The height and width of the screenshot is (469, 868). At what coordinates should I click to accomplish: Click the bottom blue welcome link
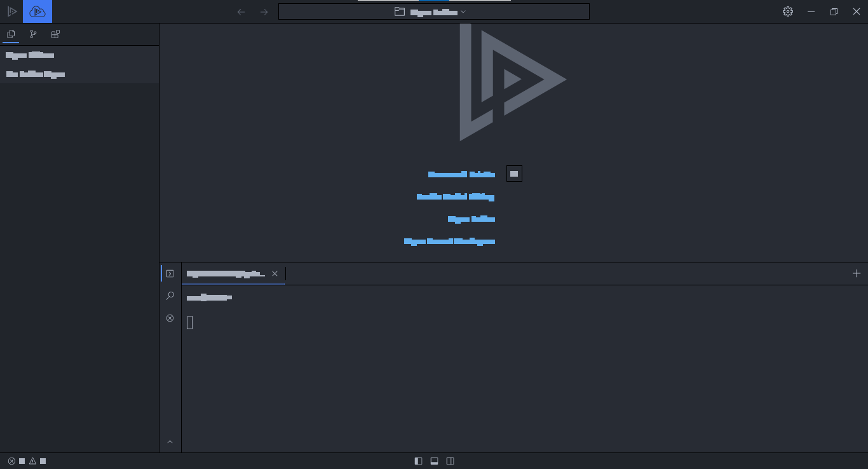click(x=450, y=241)
